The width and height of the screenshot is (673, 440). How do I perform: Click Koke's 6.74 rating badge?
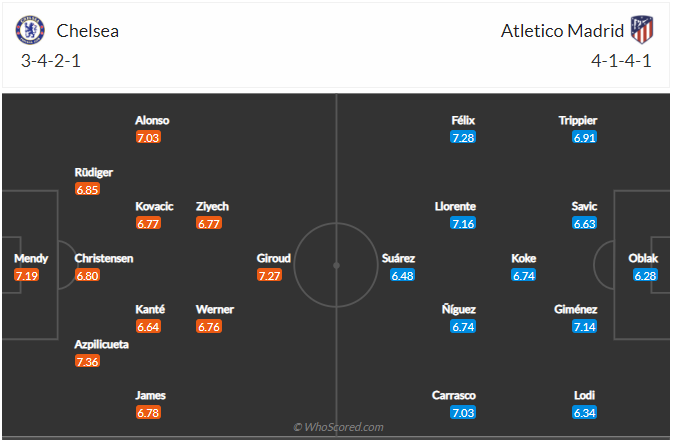[x=524, y=275]
